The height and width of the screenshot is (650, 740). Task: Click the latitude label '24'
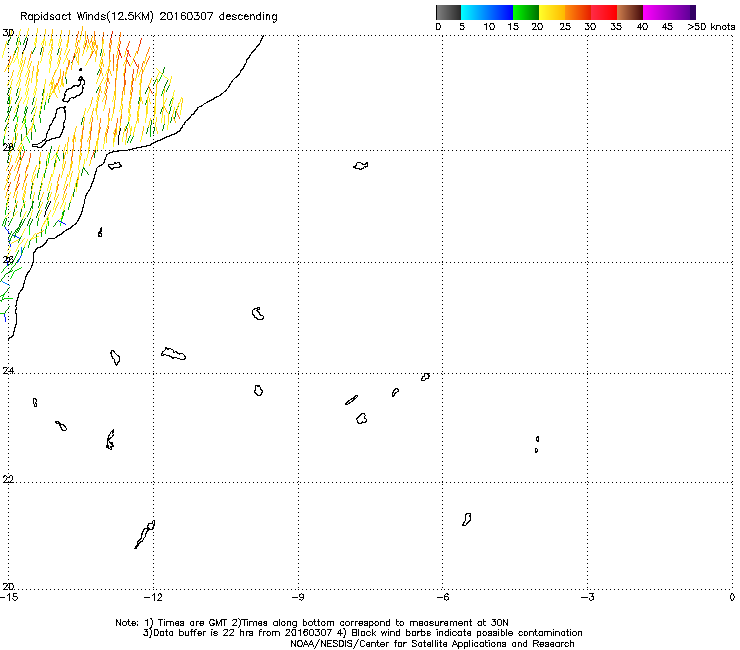point(8,371)
